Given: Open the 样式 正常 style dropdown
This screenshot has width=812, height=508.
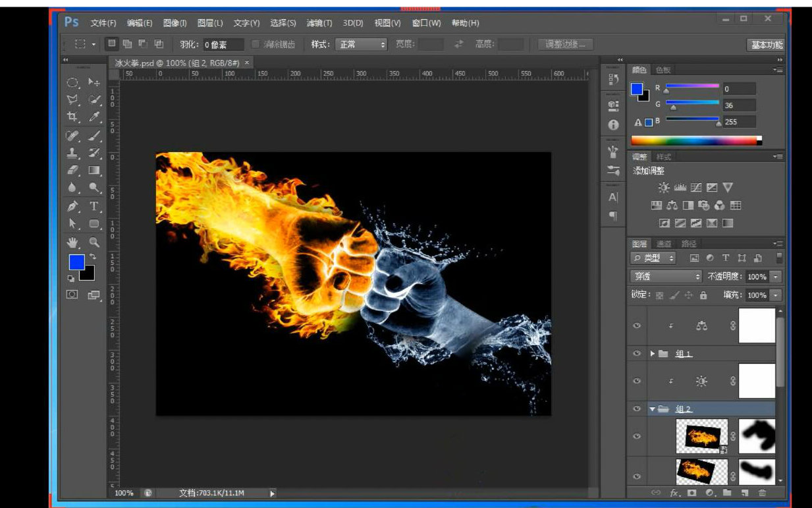Looking at the screenshot, I should (362, 44).
